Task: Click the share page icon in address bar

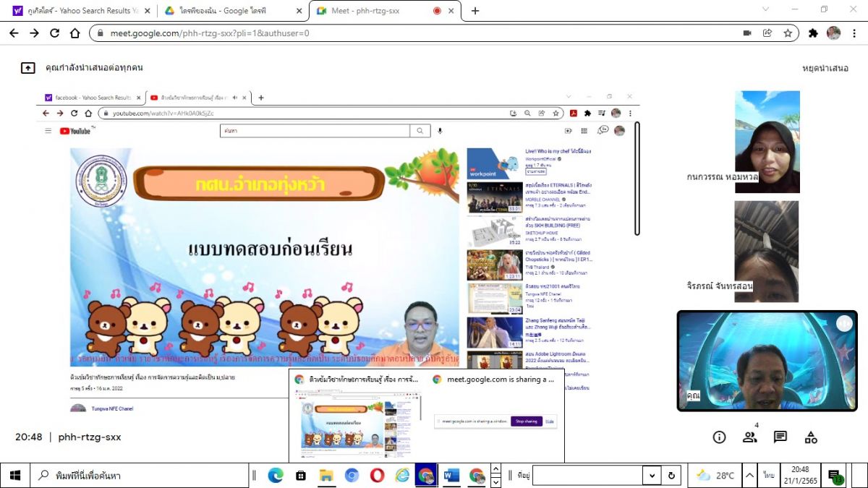Action: (767, 33)
